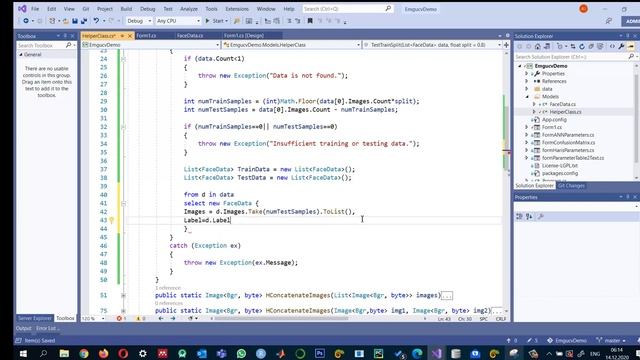Click the Home icon in Solution Explorer
Viewport: 640px width, 360px height.
[x=538, y=47]
